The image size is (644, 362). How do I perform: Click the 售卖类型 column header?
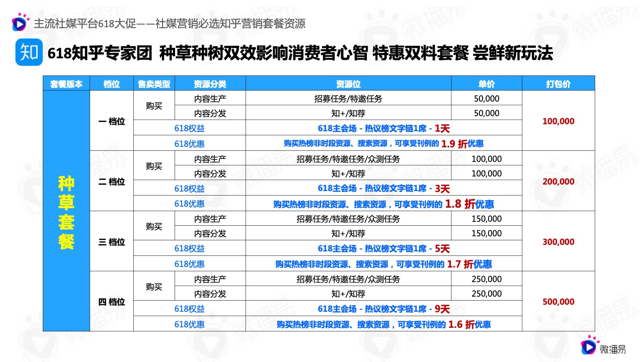[154, 84]
